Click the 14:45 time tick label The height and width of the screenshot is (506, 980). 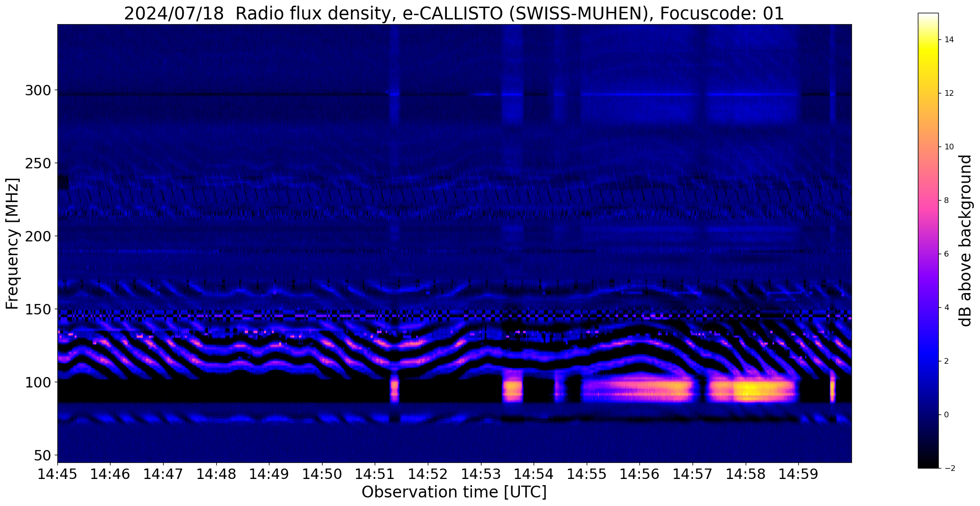[57, 474]
